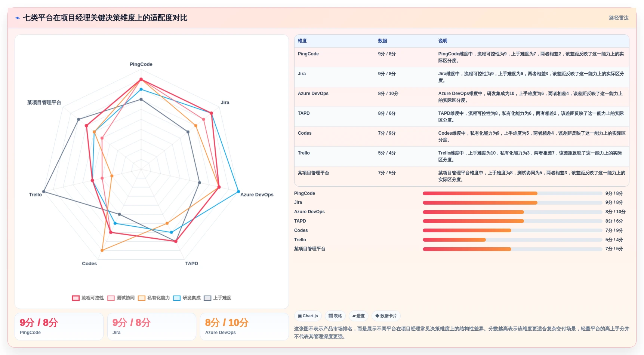The width and height of the screenshot is (644, 355).
Task: Click the Codes progress bar
Action: (512, 230)
